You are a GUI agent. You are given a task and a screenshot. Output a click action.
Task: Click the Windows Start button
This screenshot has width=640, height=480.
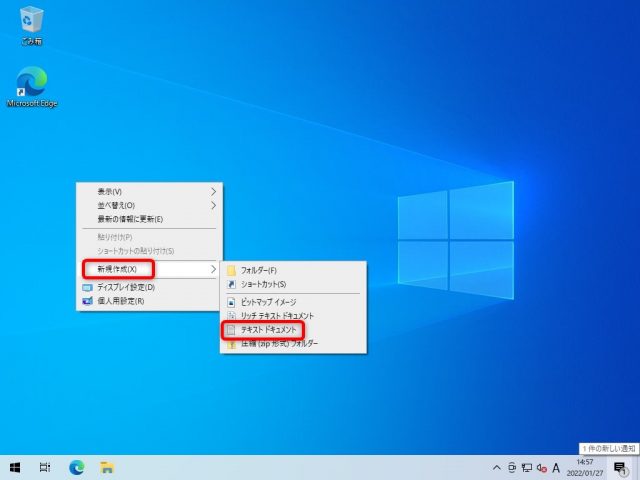coord(16,467)
